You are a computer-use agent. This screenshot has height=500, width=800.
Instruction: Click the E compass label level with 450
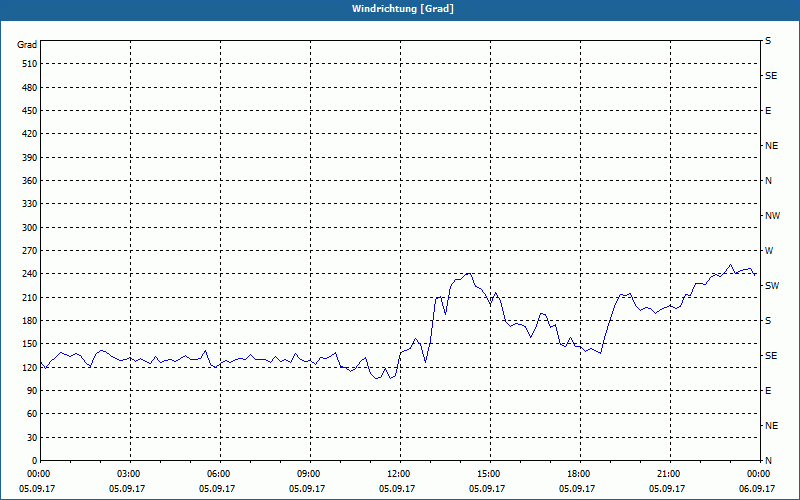[x=768, y=111]
